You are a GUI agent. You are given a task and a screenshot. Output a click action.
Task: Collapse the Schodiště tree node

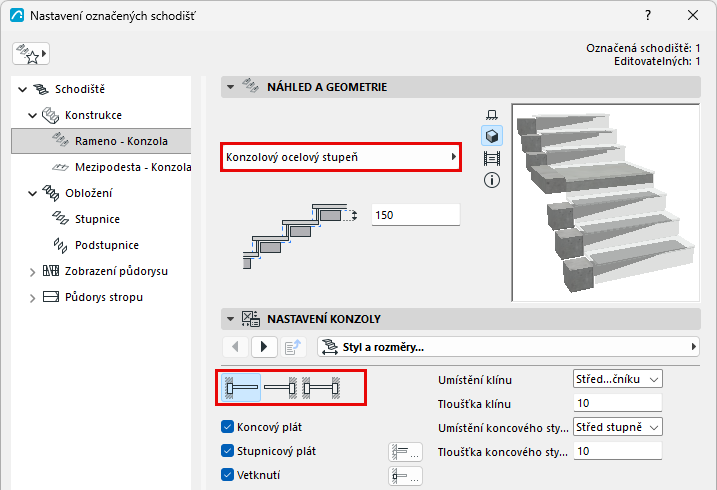22,89
